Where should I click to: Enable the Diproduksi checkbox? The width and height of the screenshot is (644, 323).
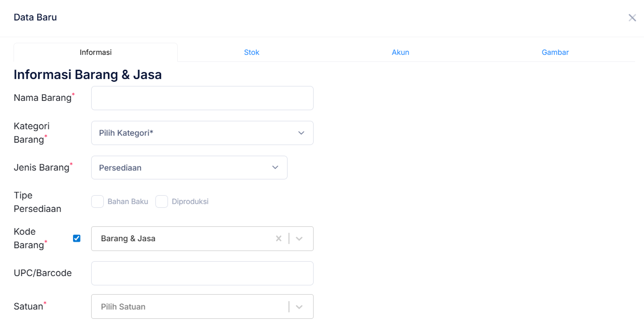[161, 201]
